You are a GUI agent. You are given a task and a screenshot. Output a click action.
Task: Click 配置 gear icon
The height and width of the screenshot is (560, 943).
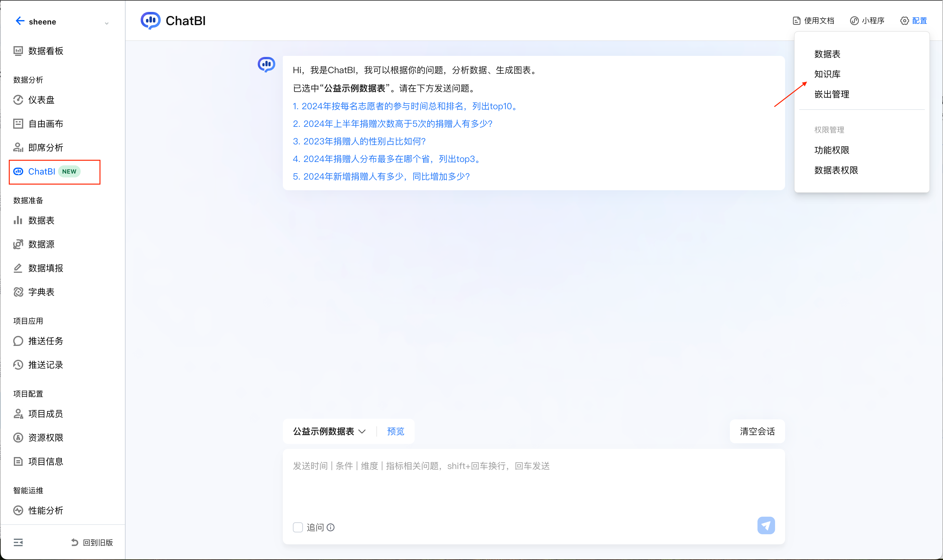[904, 21]
